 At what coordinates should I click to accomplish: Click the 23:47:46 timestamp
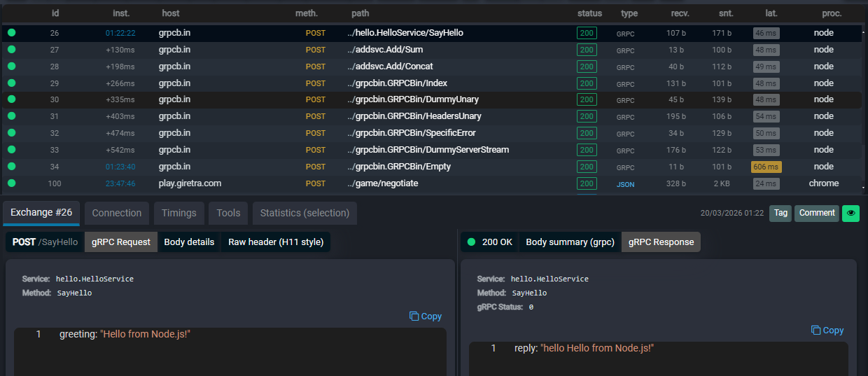tap(120, 183)
